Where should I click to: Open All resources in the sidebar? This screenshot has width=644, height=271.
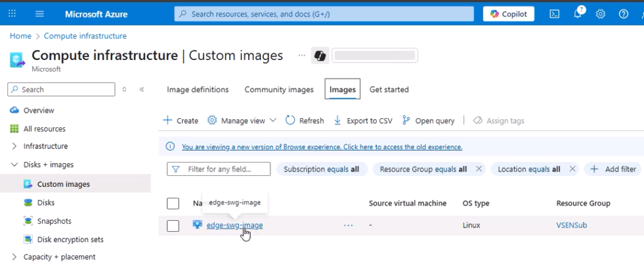click(x=44, y=129)
